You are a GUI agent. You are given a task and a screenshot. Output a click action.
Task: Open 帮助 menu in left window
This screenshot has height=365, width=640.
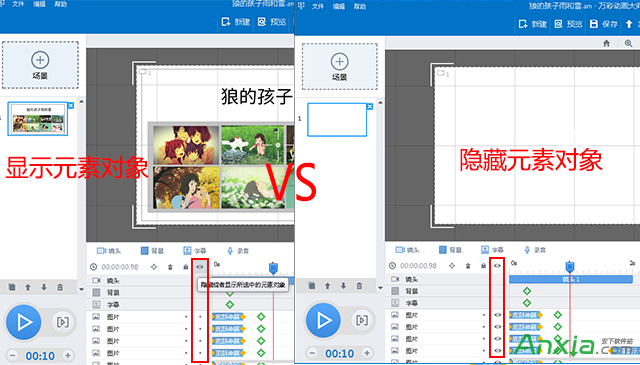(61, 4)
